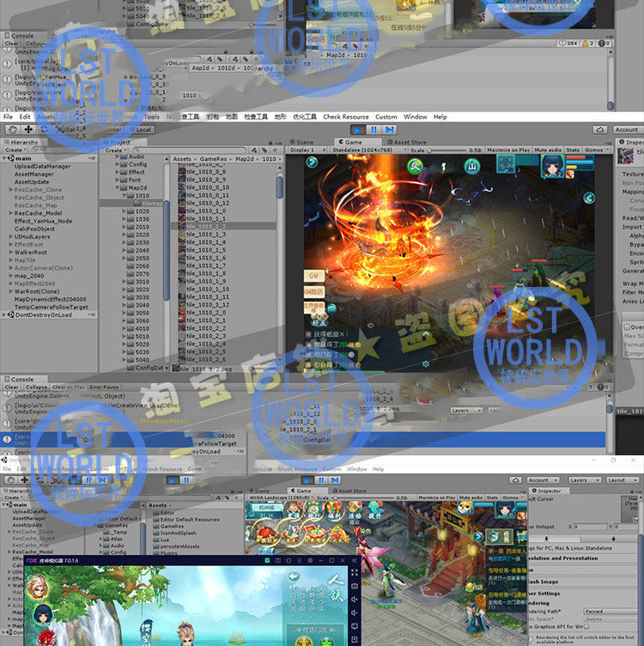Click tile list scrollbar in middle Project panel
644x646 pixels.
tap(280, 187)
